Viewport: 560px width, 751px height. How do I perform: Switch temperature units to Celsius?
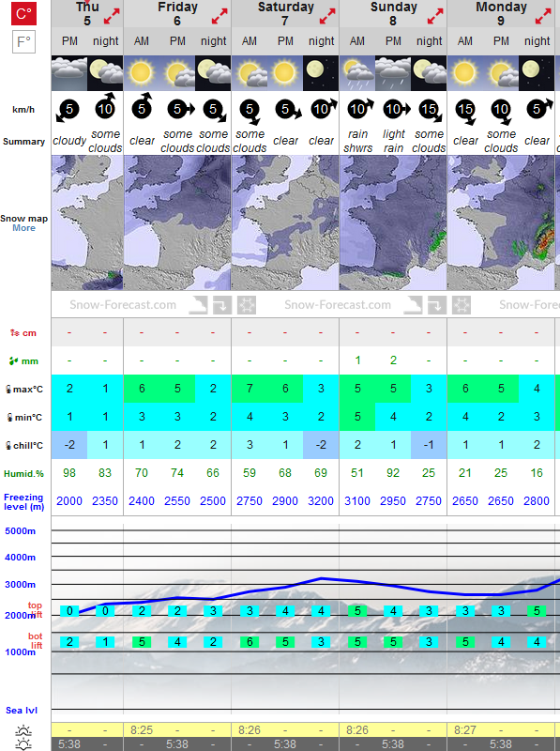coord(23,13)
